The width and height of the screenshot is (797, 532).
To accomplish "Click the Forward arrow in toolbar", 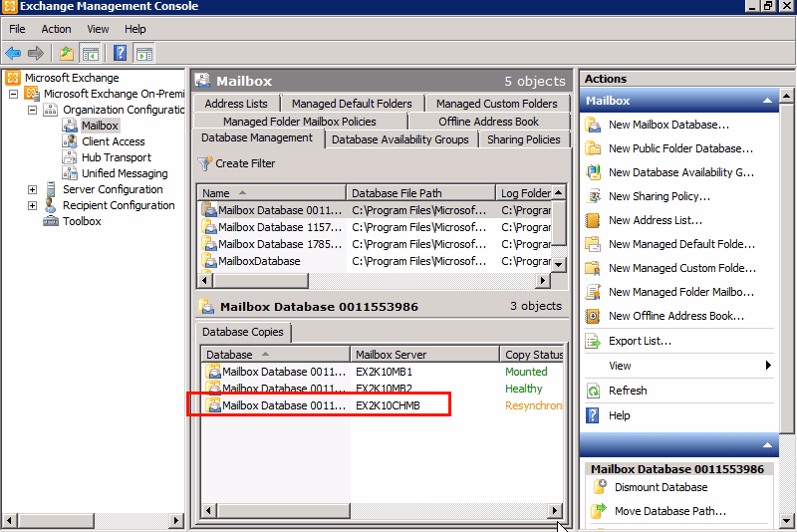I will coord(36,53).
